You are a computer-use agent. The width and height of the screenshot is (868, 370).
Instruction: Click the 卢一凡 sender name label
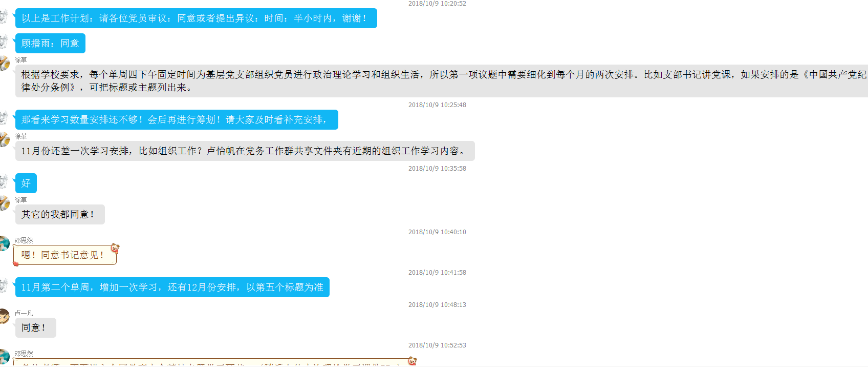coord(24,313)
